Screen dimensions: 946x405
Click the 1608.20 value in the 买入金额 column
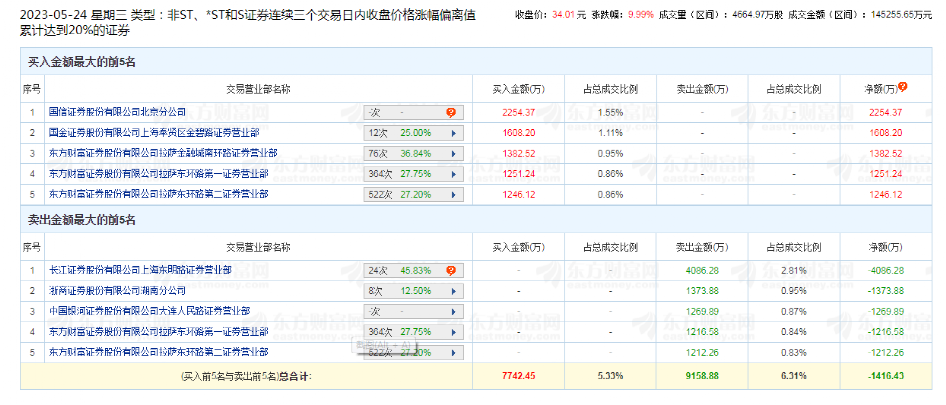coord(518,133)
